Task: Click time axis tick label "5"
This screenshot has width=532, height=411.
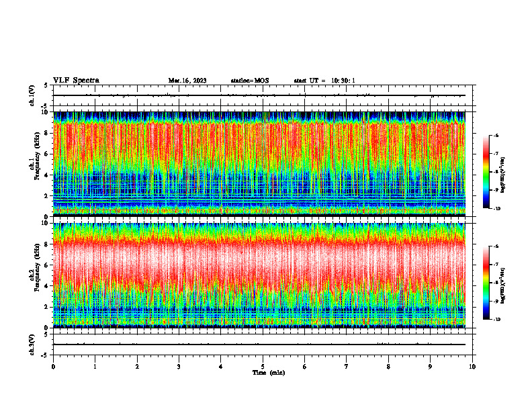Action: click(x=263, y=367)
